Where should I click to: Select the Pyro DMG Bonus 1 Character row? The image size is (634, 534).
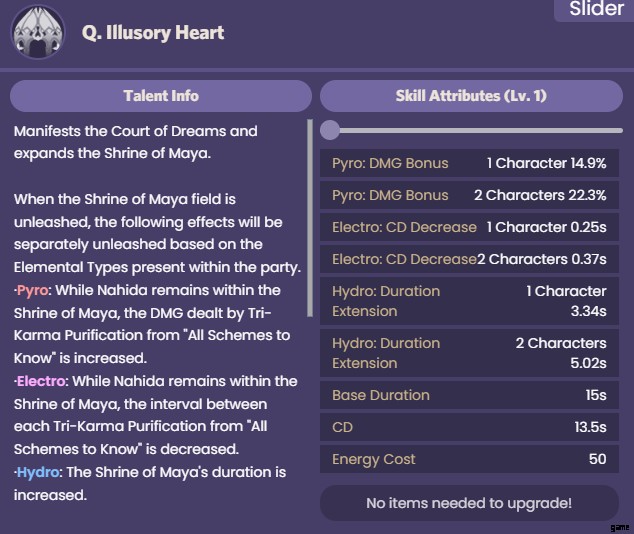pyautogui.click(x=469, y=163)
